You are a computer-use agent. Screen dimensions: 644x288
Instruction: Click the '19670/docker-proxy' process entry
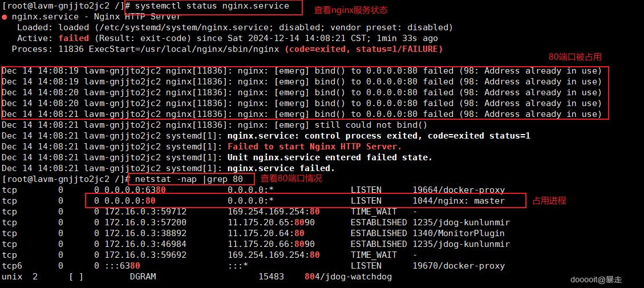[459, 266]
